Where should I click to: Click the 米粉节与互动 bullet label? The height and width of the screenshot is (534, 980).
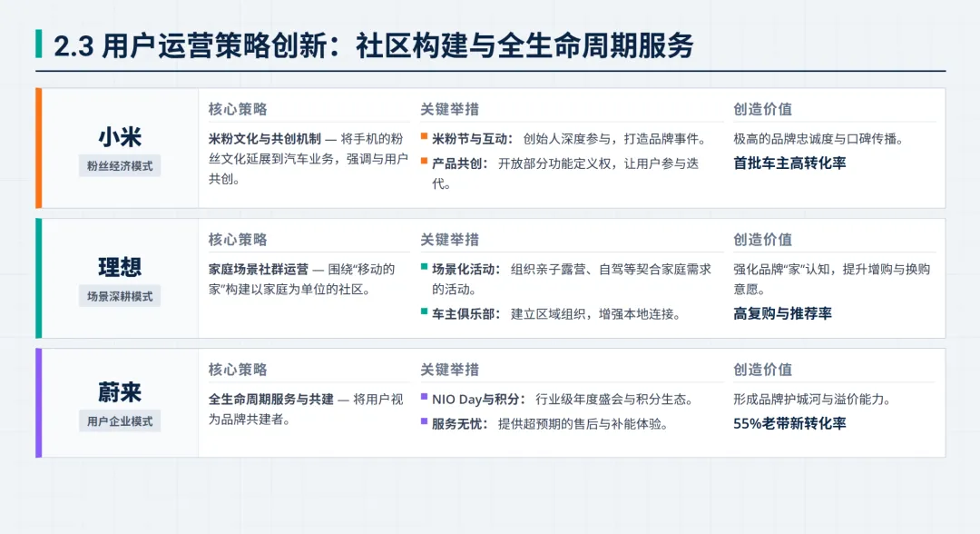coord(472,139)
